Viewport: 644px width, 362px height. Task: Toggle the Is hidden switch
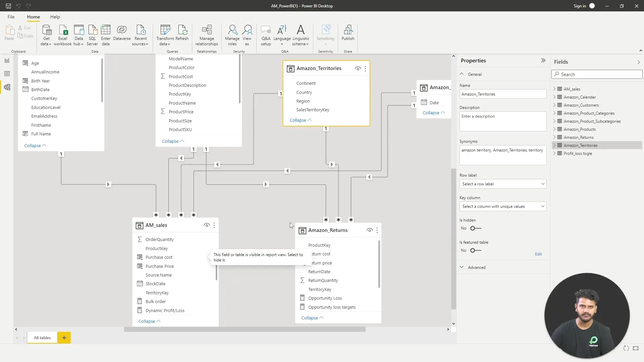click(475, 228)
